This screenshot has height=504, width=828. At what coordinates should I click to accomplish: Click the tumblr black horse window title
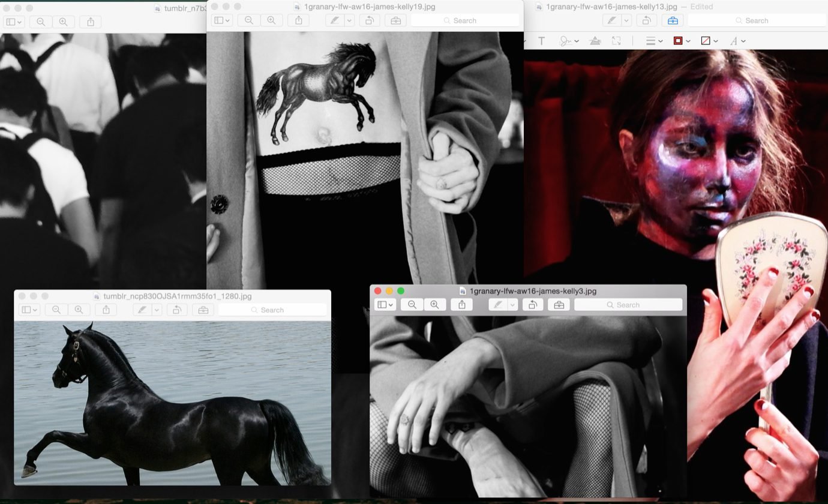[177, 296]
